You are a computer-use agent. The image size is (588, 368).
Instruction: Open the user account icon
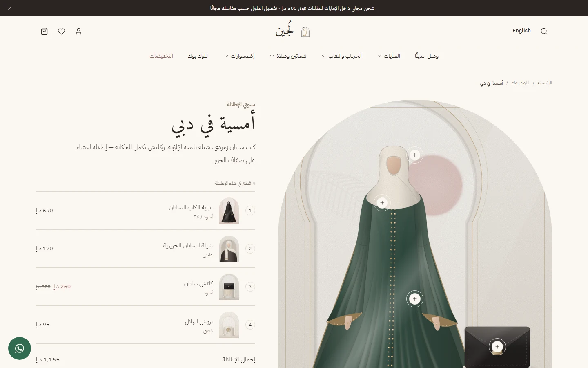point(78,31)
